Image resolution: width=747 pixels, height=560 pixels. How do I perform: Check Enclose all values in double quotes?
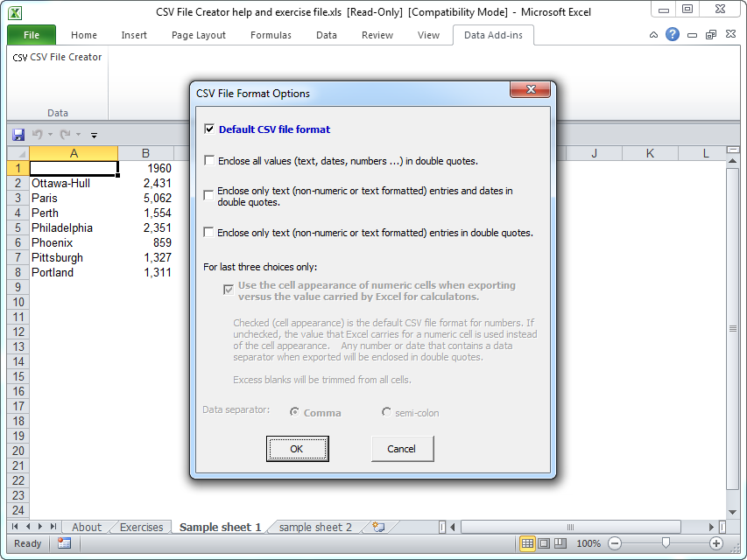point(209,160)
